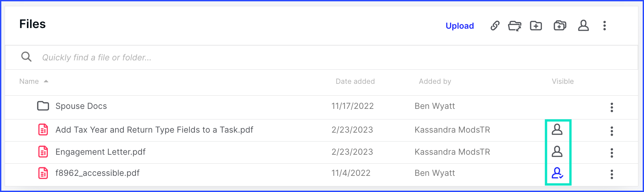Toggle visibility for f8962_accessible.pdf

pos(558,173)
